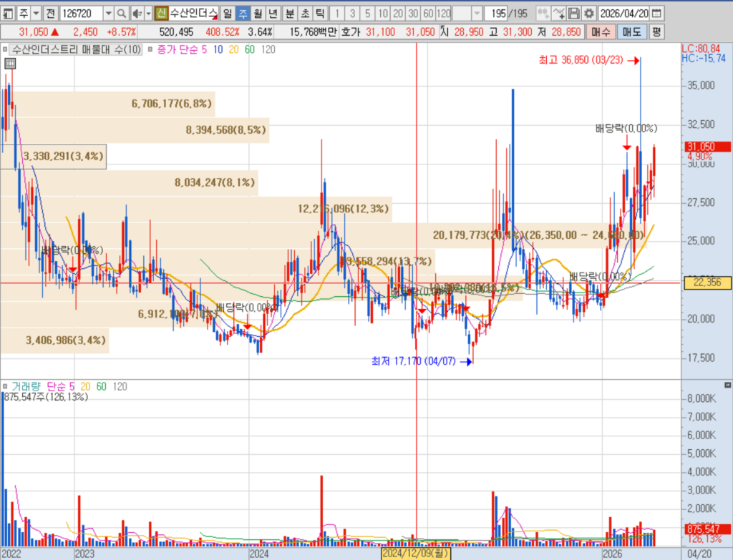Click the 최고 36,850 (03/23) label

point(581,60)
